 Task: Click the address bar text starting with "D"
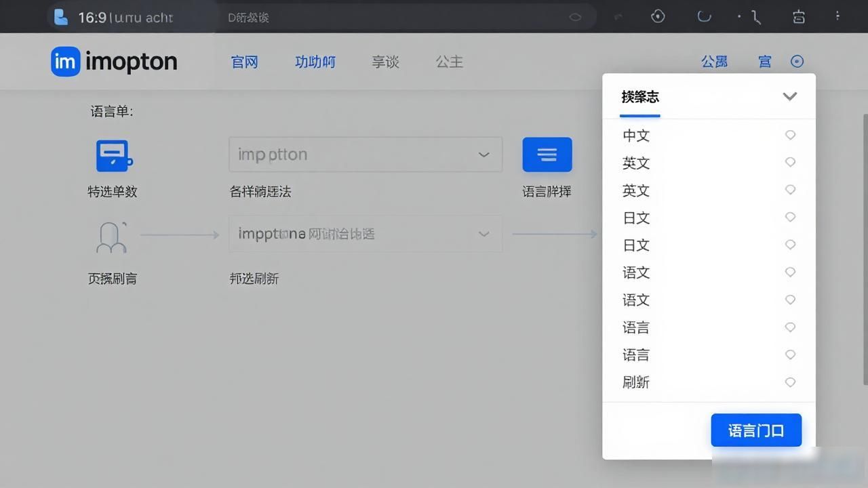[248, 18]
